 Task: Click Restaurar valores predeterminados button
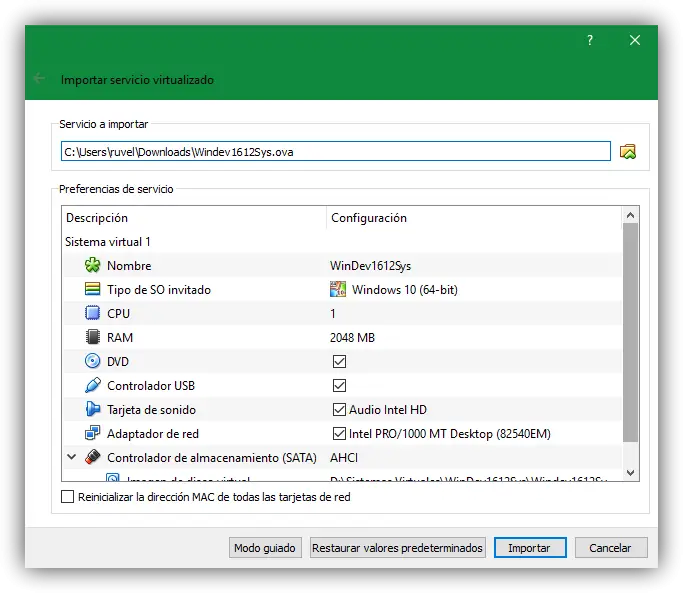point(398,548)
